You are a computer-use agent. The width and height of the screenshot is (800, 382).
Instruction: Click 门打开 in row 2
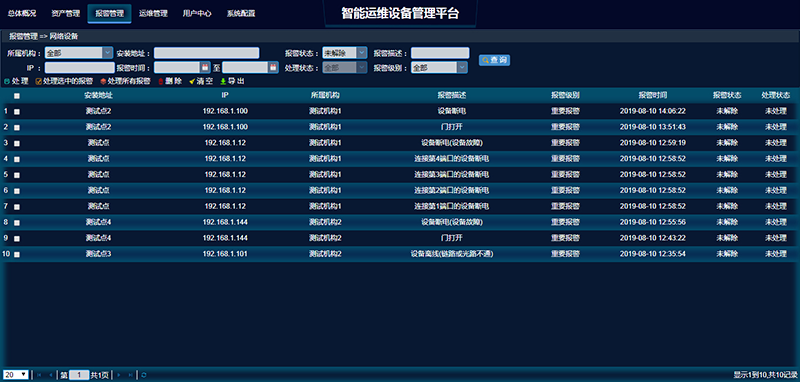click(452, 127)
